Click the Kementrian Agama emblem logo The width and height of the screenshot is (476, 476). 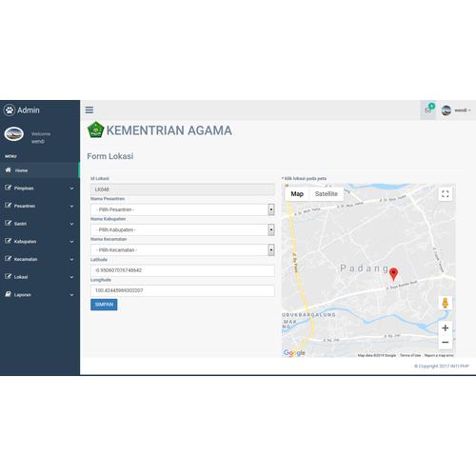(x=95, y=129)
